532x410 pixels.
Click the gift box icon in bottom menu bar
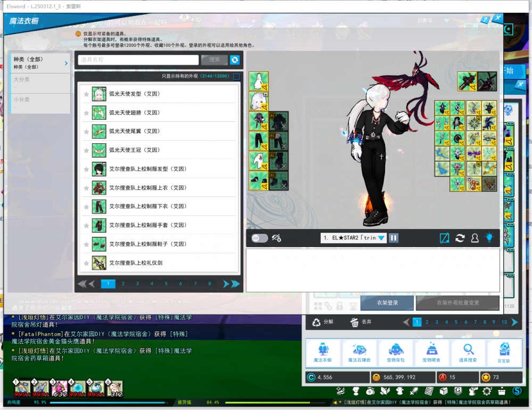click(x=502, y=391)
